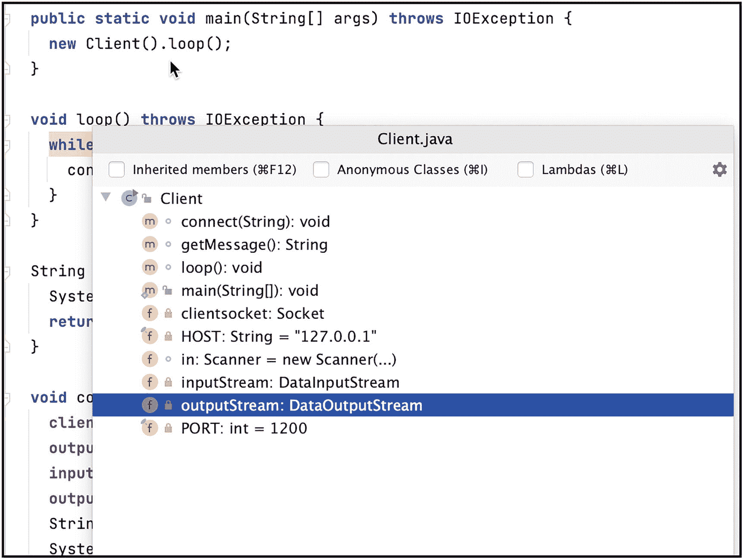Click the field icon beside outputStream
Image resolution: width=744 pixels, height=560 pixels.
point(150,405)
